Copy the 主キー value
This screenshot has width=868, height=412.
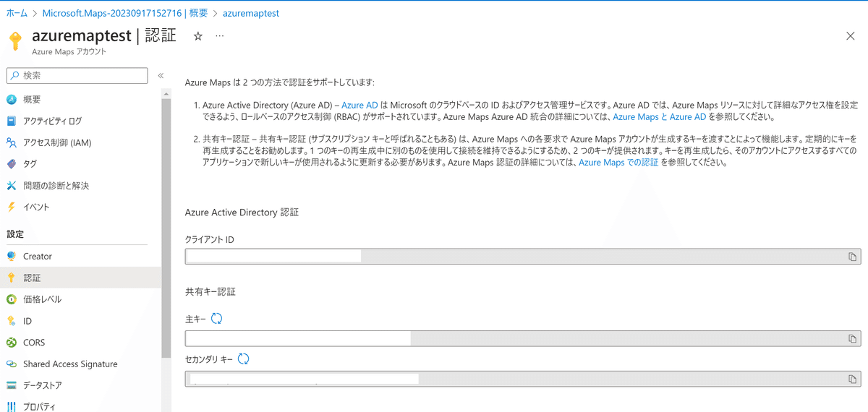(x=853, y=339)
